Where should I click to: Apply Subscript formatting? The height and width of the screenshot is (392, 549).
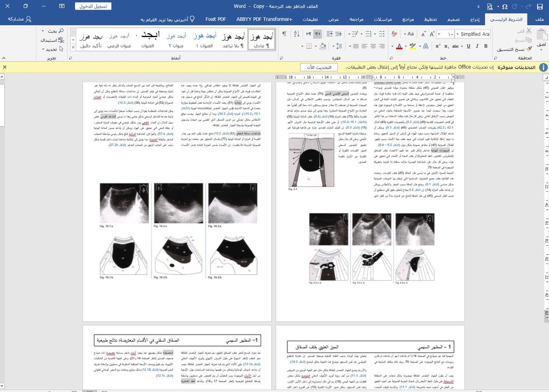[447, 46]
